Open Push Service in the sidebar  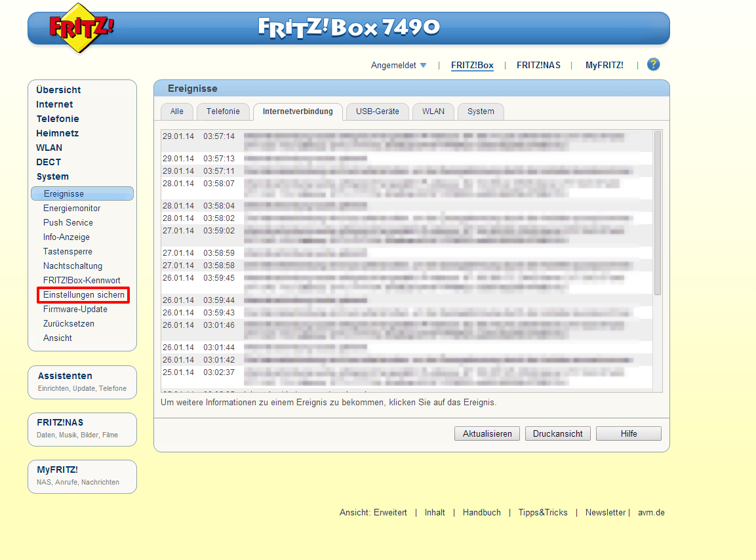(68, 222)
